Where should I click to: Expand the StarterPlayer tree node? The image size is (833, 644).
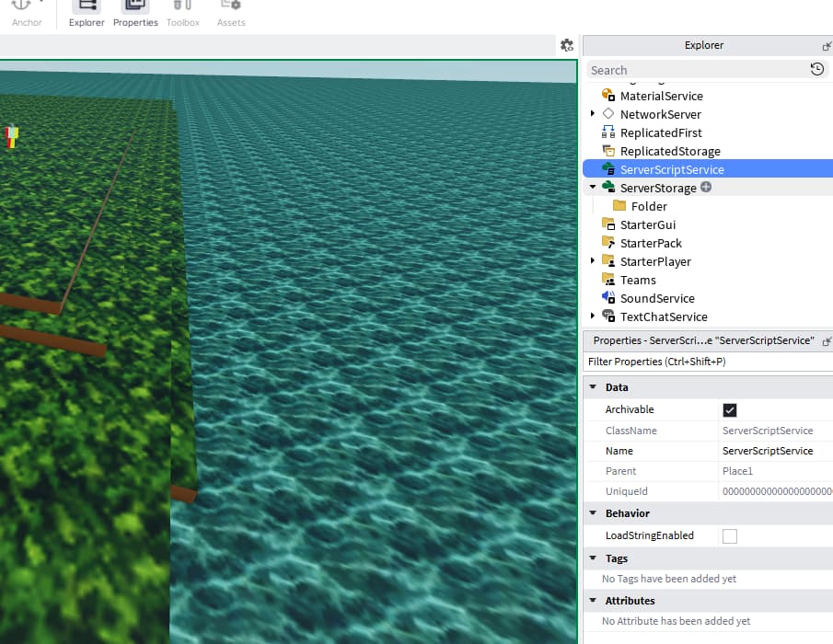593,260
